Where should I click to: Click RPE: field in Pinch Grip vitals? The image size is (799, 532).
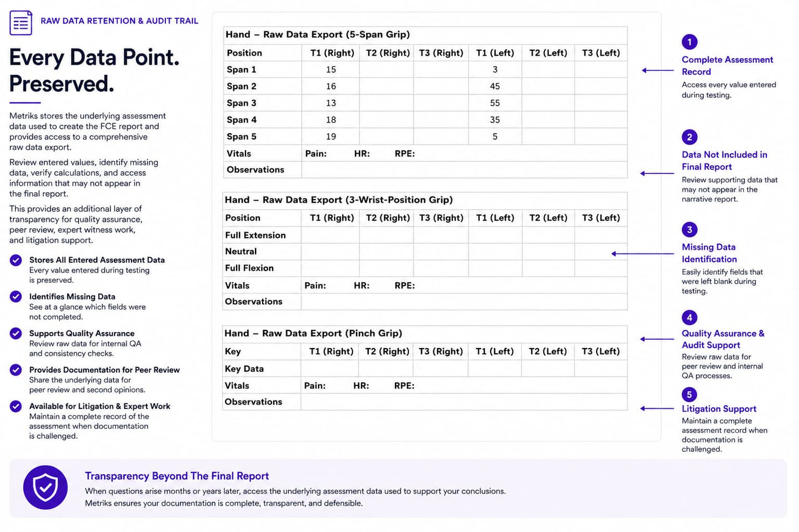click(x=404, y=386)
